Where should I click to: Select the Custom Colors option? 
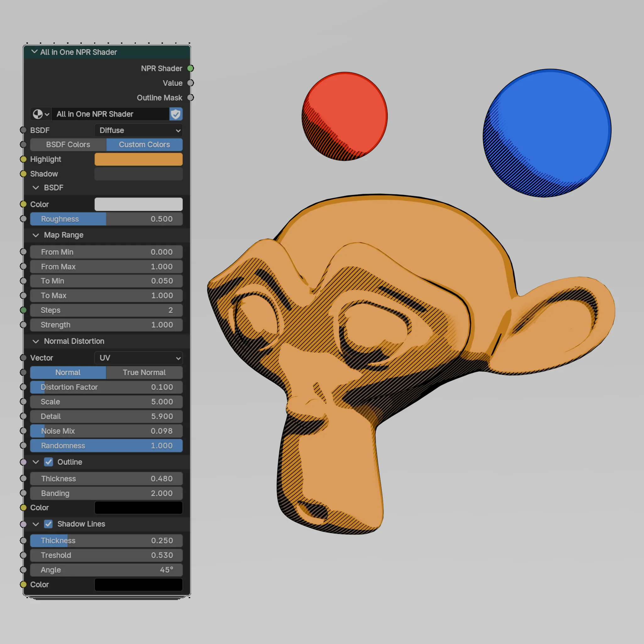[x=144, y=145]
